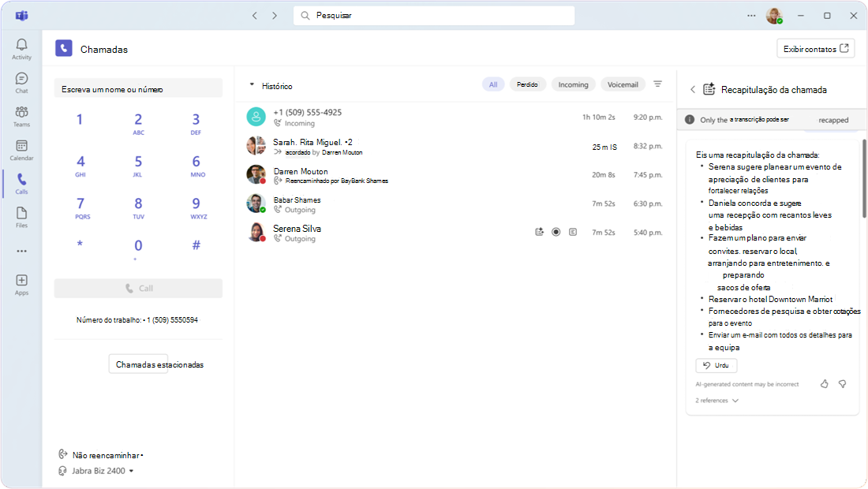Open the history filter options icon
Screen dimensions: 868x489
click(x=657, y=84)
